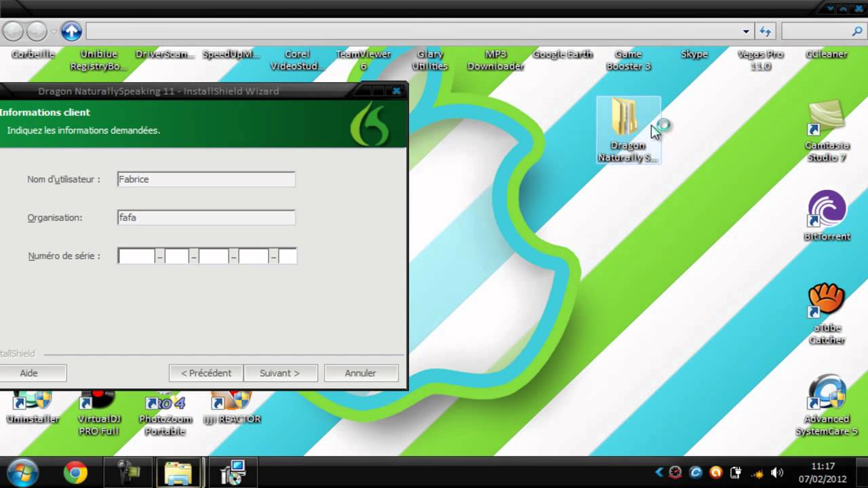Click the Forward navigation arrow
868x488 pixels.
37,31
